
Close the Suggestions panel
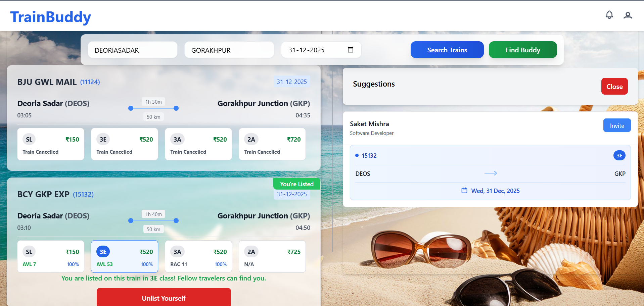pyautogui.click(x=614, y=87)
